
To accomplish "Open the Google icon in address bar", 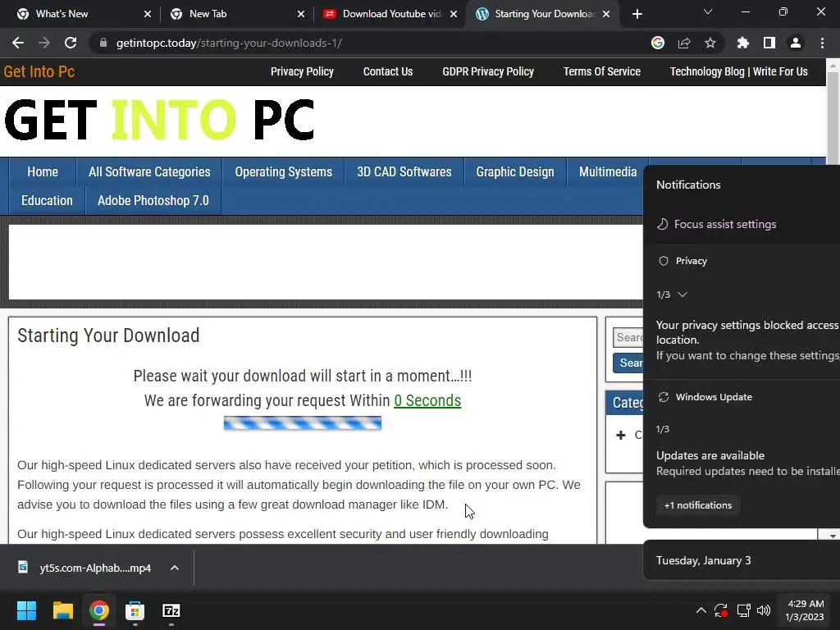I will pos(658,43).
